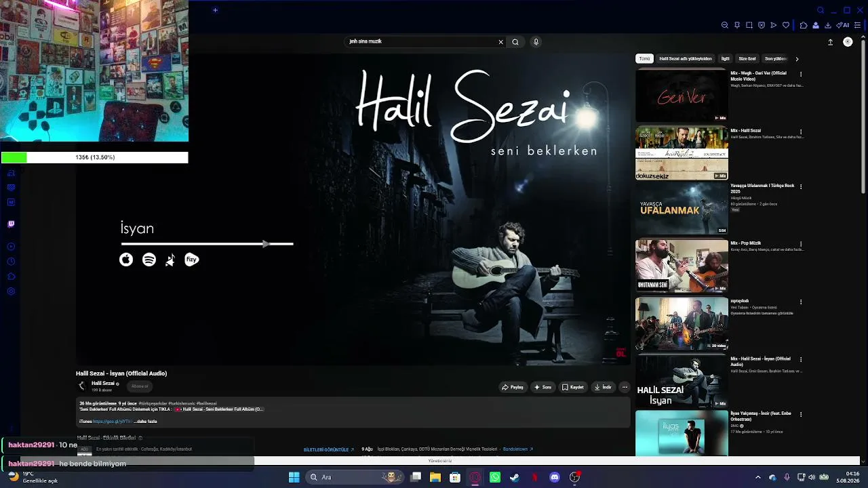Open Discord from the taskbar
This screenshot has height=488, width=868.
(x=555, y=477)
